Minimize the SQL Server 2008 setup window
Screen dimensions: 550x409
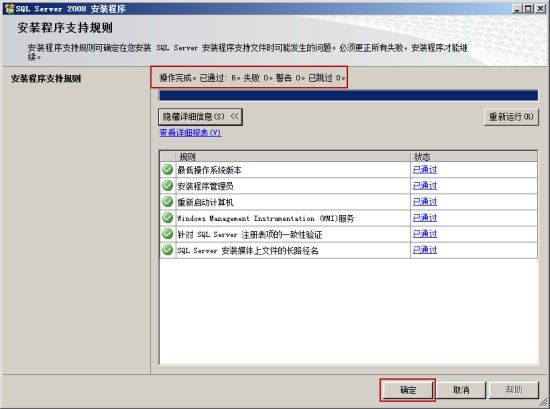click(516, 8)
